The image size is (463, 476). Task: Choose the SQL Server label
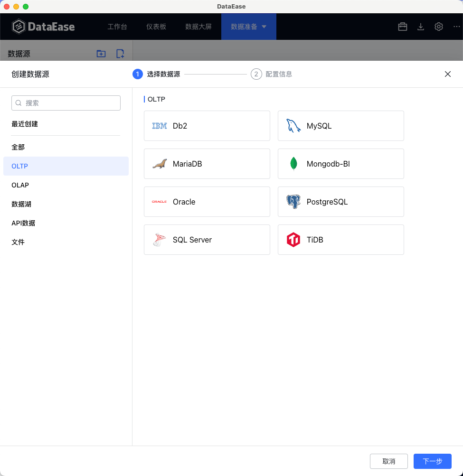[x=192, y=240]
